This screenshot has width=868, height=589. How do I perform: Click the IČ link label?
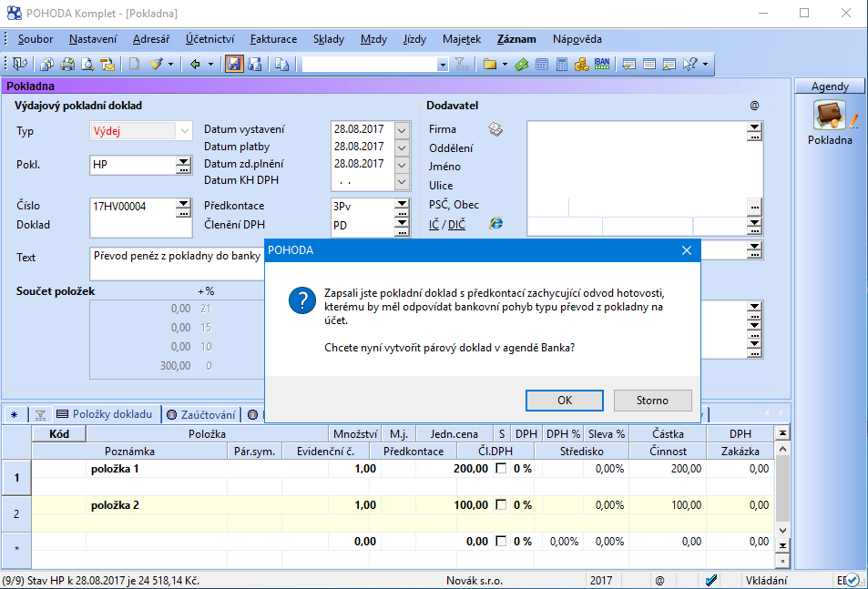[434, 225]
